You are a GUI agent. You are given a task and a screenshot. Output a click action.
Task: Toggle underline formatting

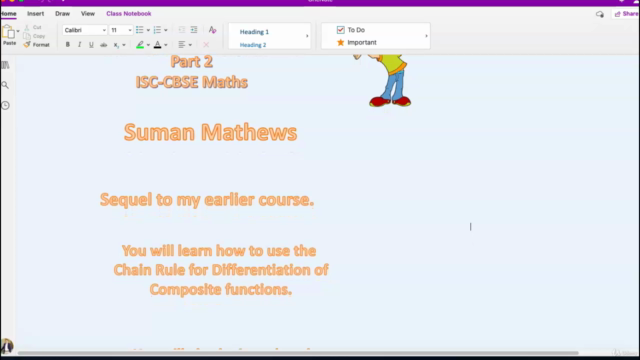[91, 45]
